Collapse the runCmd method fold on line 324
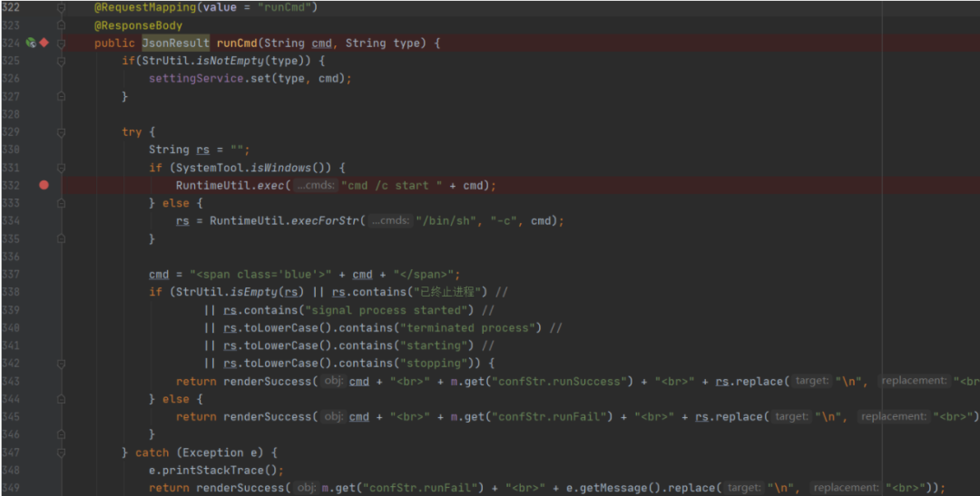This screenshot has height=496, width=980. pyautogui.click(x=62, y=44)
